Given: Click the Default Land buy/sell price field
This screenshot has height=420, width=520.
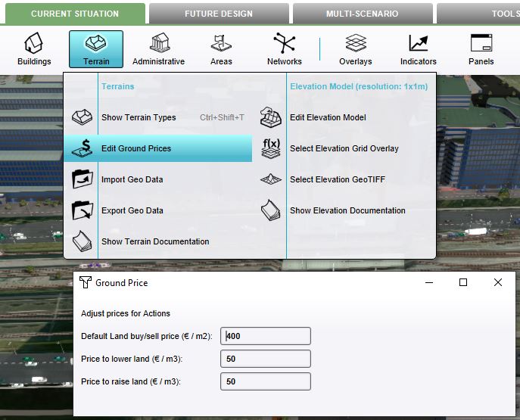Looking at the screenshot, I should [266, 336].
